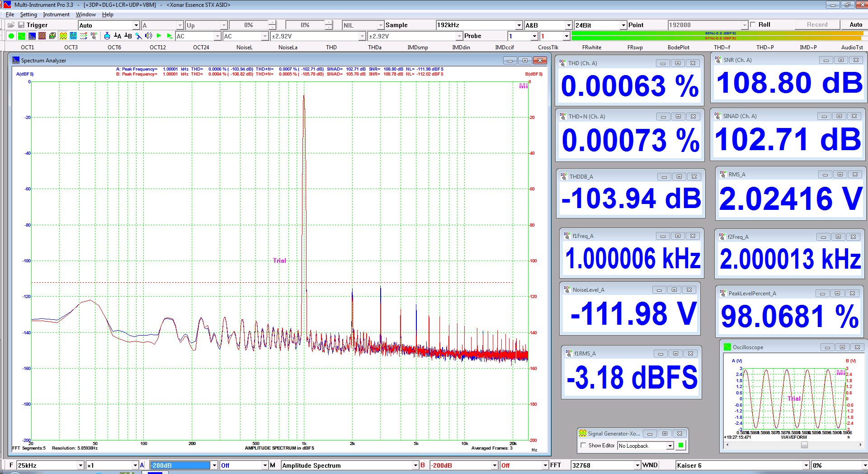
Task: Click the IMDsmp hot panel button
Action: point(417,47)
